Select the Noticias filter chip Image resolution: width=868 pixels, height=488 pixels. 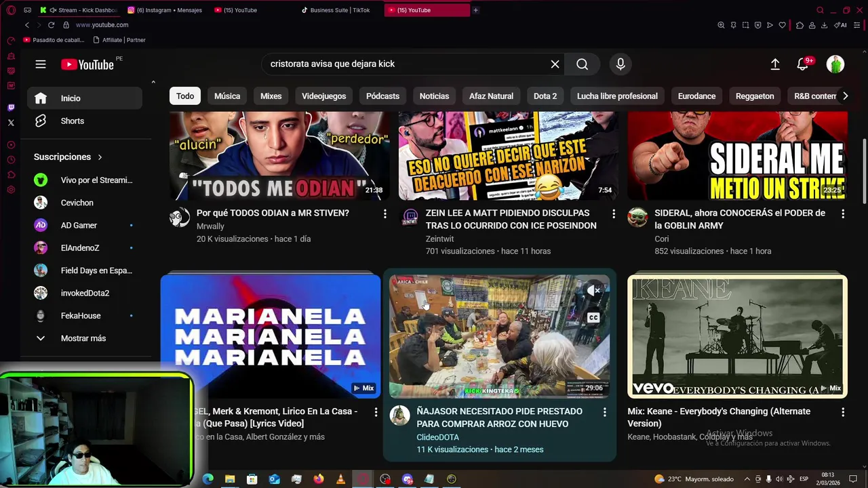(434, 96)
